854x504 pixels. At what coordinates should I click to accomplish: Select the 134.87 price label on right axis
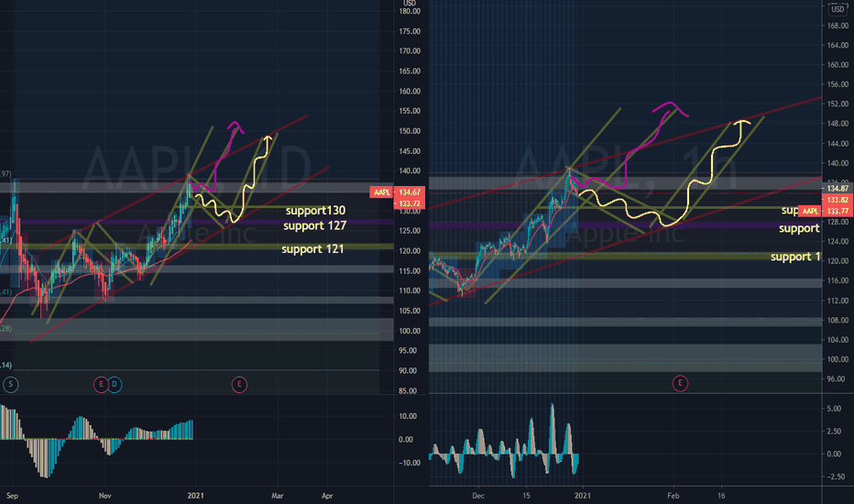(838, 189)
